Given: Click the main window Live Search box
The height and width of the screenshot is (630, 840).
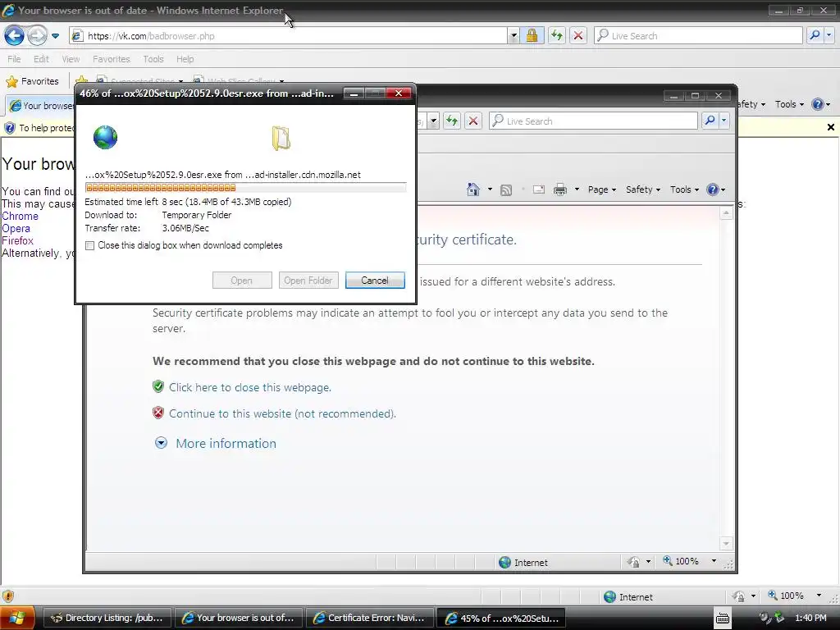Looking at the screenshot, I should point(698,36).
